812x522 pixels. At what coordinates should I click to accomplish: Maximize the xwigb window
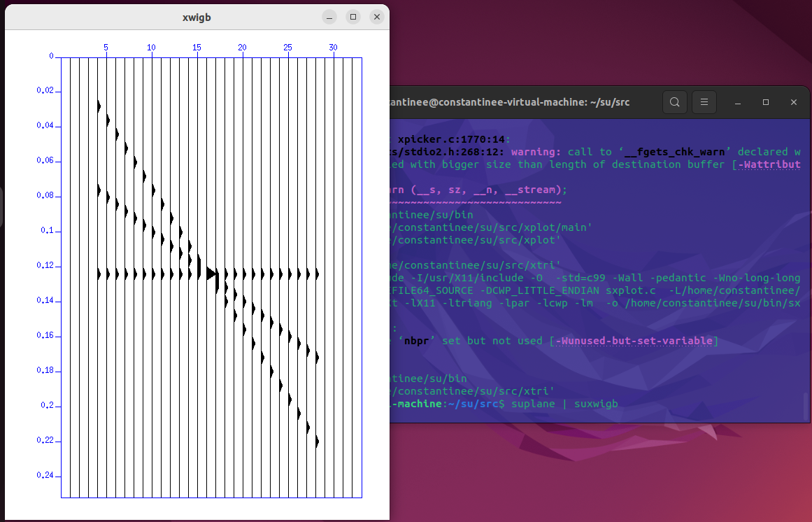(x=353, y=17)
